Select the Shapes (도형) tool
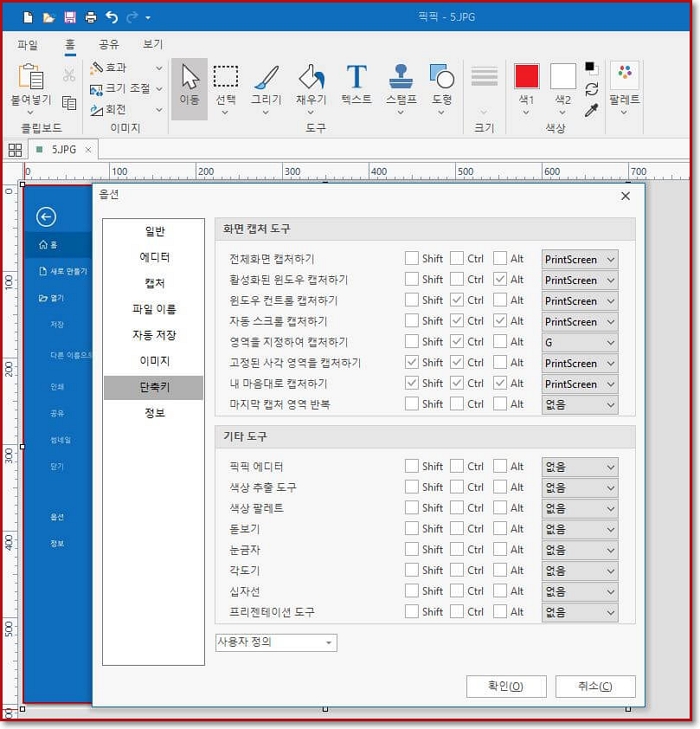Viewport: 700px width, 729px height. point(442,88)
